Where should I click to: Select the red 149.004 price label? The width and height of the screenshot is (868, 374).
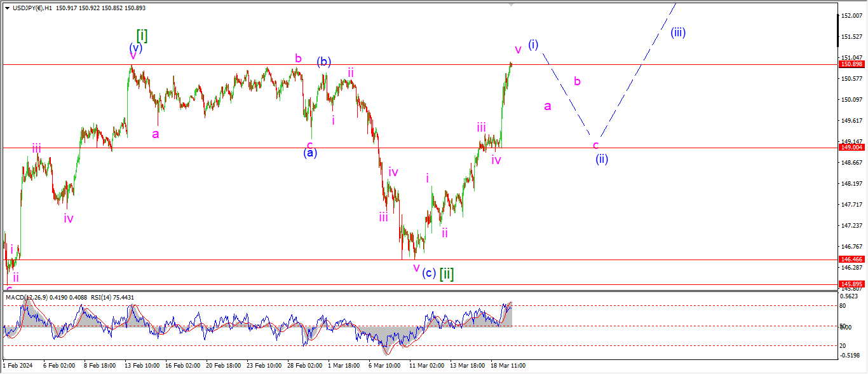pyautogui.click(x=851, y=148)
